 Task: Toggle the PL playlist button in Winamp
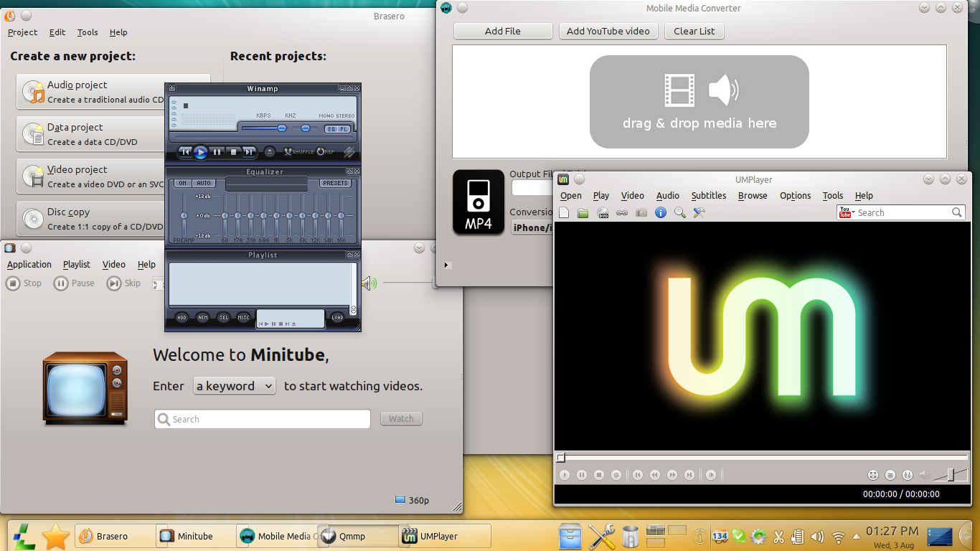click(344, 129)
